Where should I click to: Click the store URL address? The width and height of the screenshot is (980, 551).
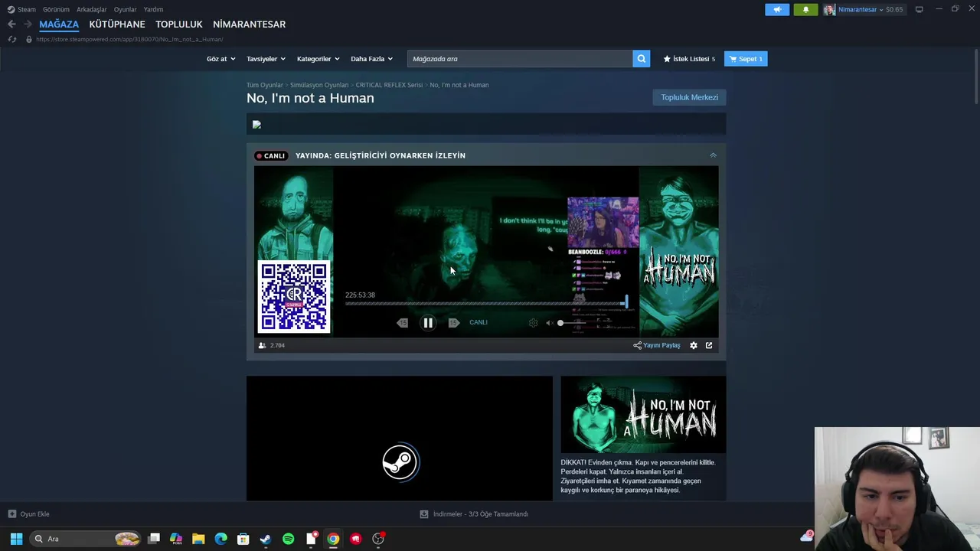[129, 39]
